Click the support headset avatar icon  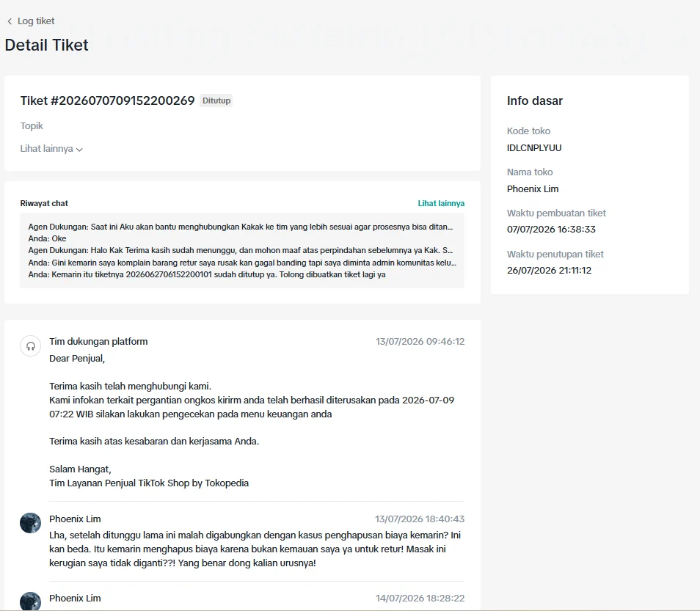tap(30, 346)
